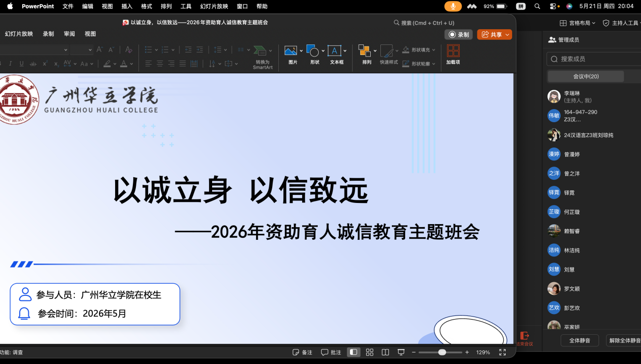Viewport: 641px width, 364px height.
Task: Toggle superscript formatting
Action: tap(45, 64)
